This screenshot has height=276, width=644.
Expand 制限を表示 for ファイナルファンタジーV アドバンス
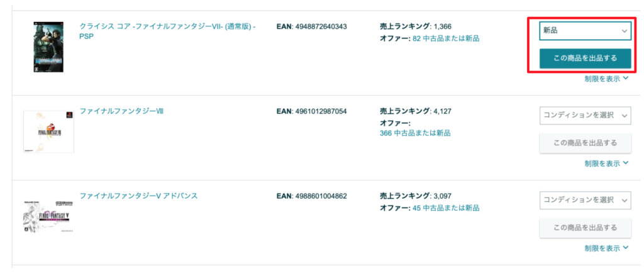tap(606, 248)
